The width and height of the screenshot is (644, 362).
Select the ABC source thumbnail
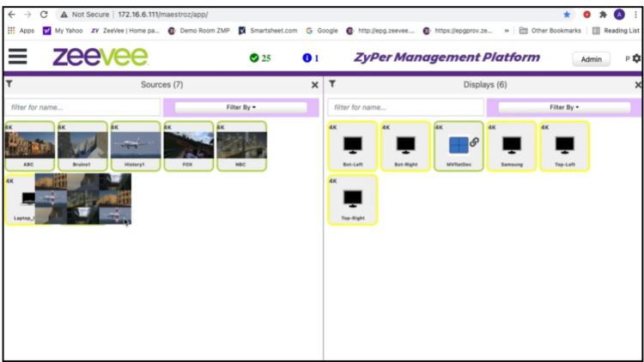(29, 146)
